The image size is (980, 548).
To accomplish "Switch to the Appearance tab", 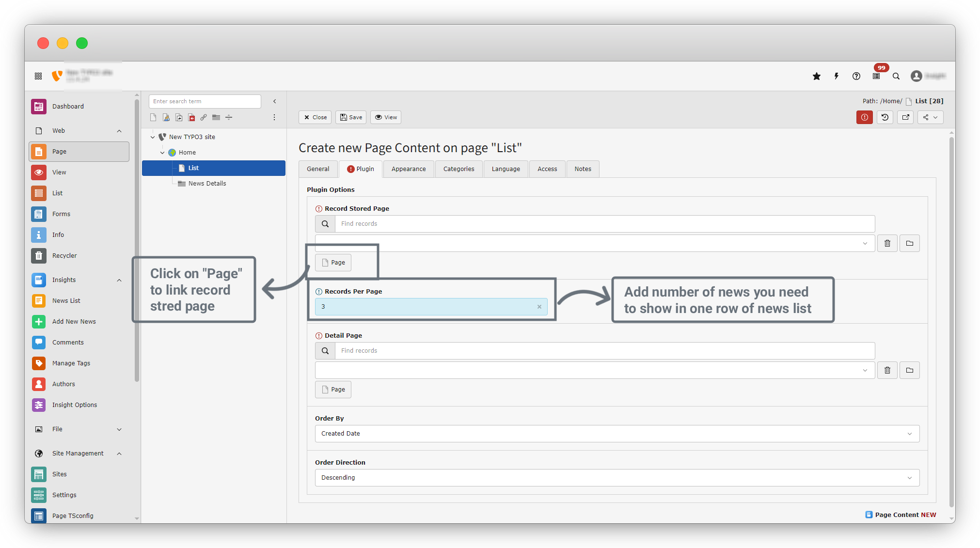I will point(409,169).
